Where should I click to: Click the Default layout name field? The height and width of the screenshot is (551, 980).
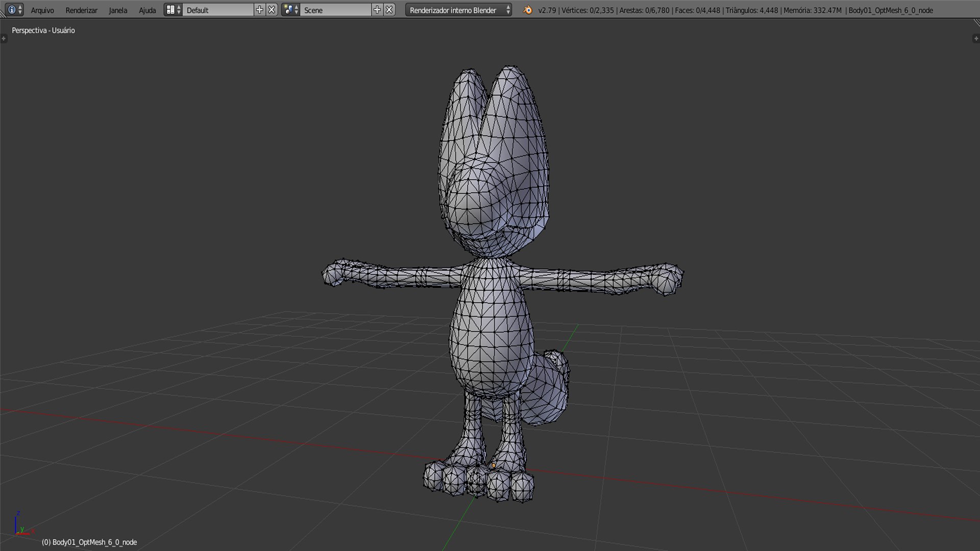tap(218, 10)
